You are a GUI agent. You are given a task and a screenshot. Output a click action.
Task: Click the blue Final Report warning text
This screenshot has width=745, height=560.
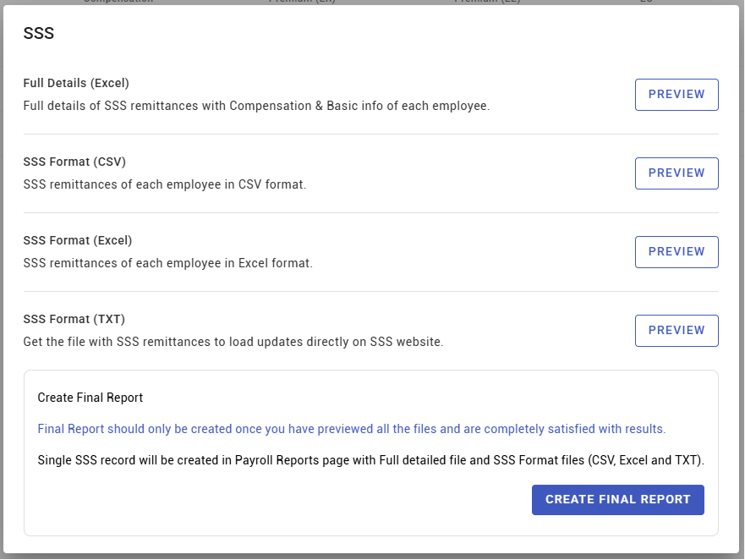(x=352, y=429)
